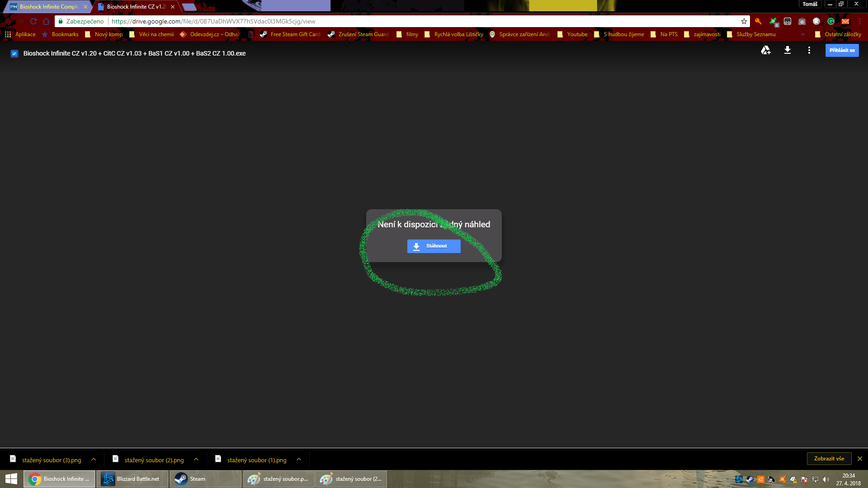Select the Bioshock Infinite CZ v1.2 tab
The width and height of the screenshot is (868, 488).
coord(136,7)
